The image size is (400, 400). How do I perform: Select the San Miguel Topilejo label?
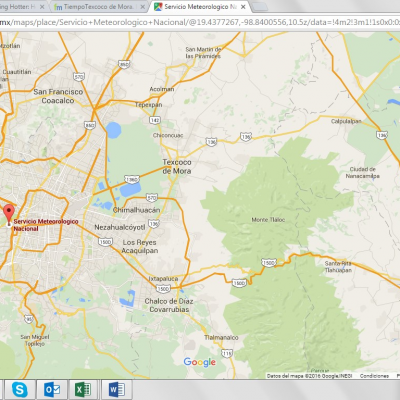click(35, 340)
